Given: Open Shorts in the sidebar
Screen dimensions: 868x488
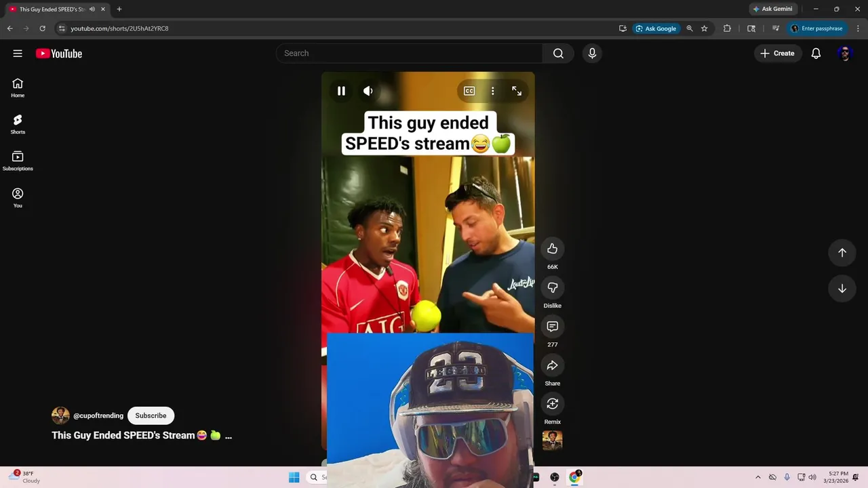Looking at the screenshot, I should pos(18,124).
